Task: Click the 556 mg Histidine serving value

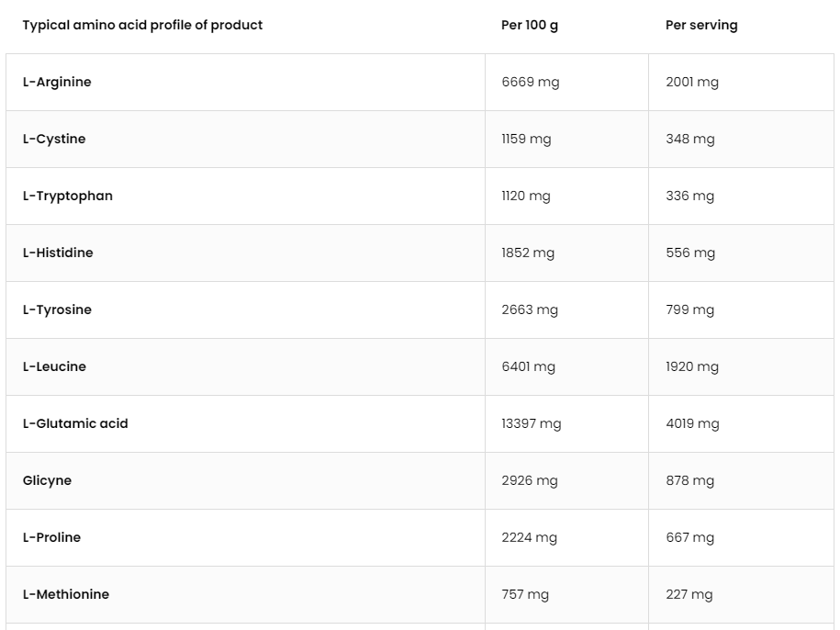Action: coord(689,253)
